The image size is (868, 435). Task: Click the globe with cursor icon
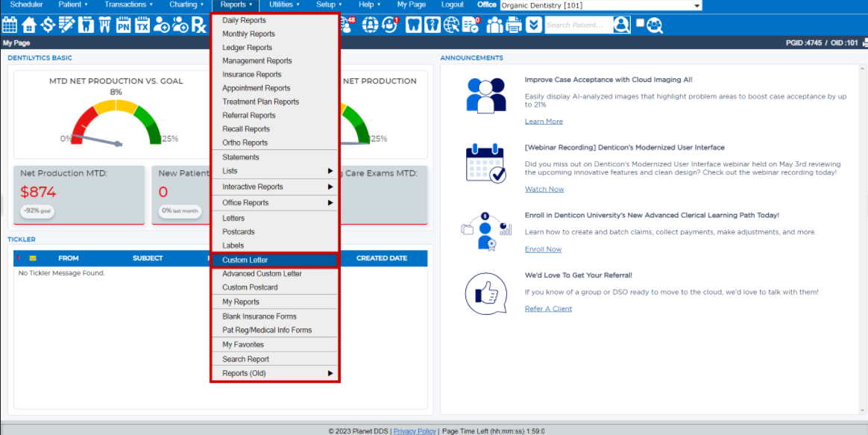[x=452, y=25]
